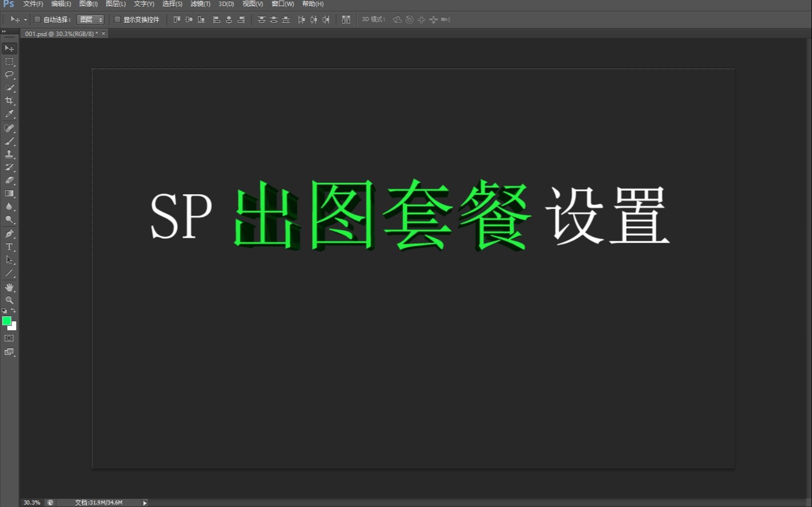Open the 滤镜(T) menu
Image resolution: width=812 pixels, height=507 pixels.
(x=200, y=4)
